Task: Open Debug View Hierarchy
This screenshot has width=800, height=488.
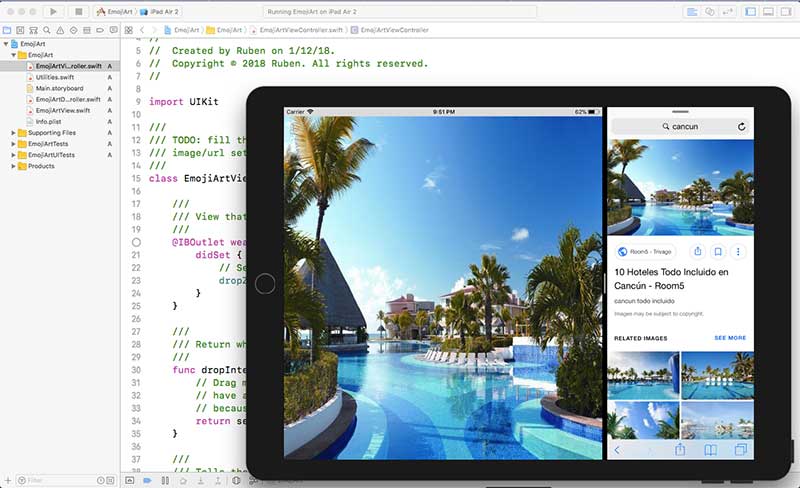Action: click(236, 480)
